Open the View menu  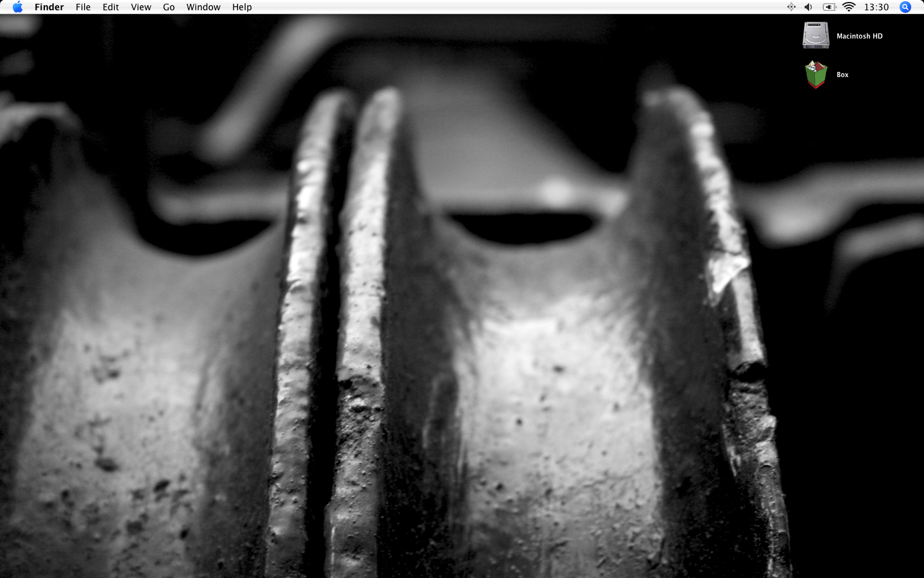(141, 7)
